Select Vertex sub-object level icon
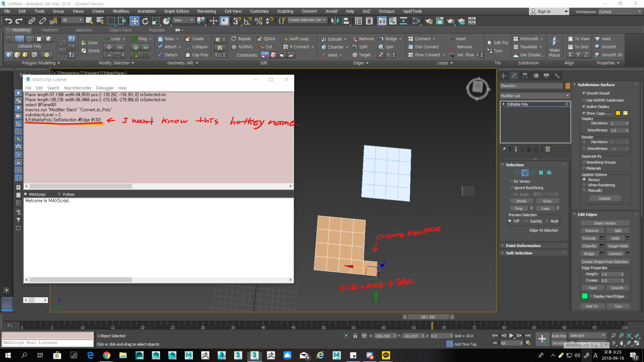 [517, 173]
